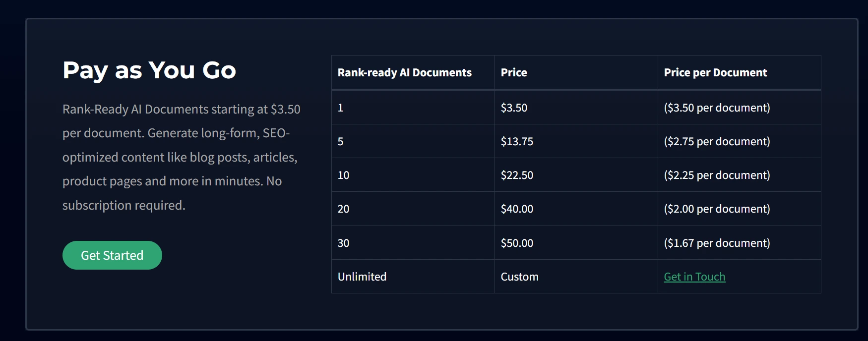Select the $50.00 price cell
The image size is (868, 341).
click(576, 243)
